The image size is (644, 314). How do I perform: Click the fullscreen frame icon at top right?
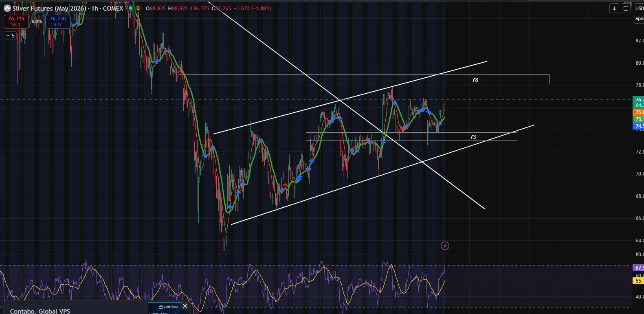626,9
